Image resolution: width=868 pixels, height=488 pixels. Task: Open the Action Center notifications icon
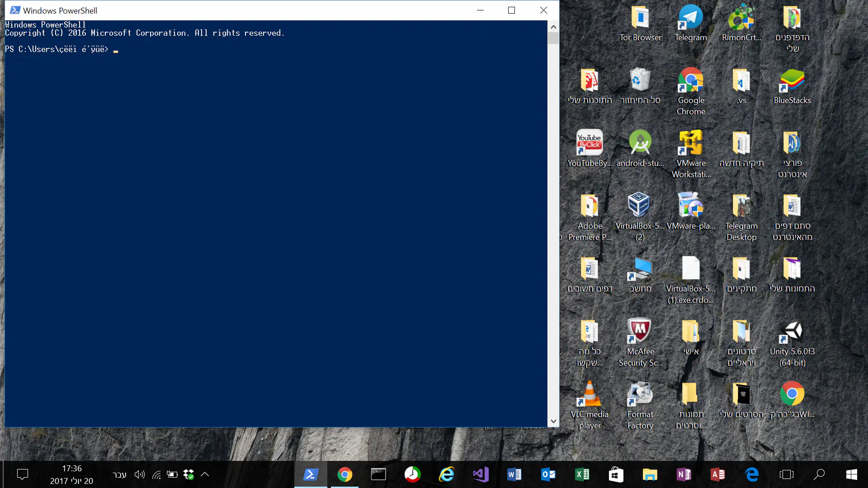point(23,474)
